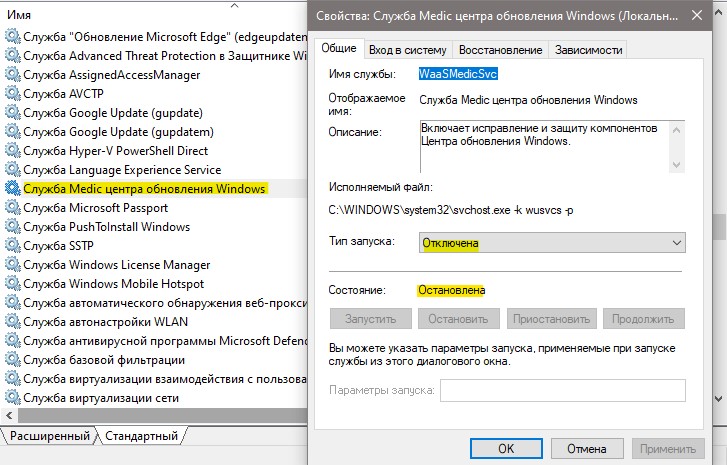Switch services view to Расширенный tab
Image resolution: width=727 pixels, height=465 pixels.
50,436
